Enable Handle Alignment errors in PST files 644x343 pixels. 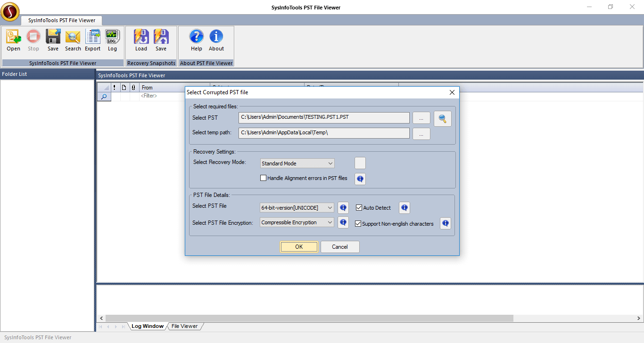tap(263, 178)
